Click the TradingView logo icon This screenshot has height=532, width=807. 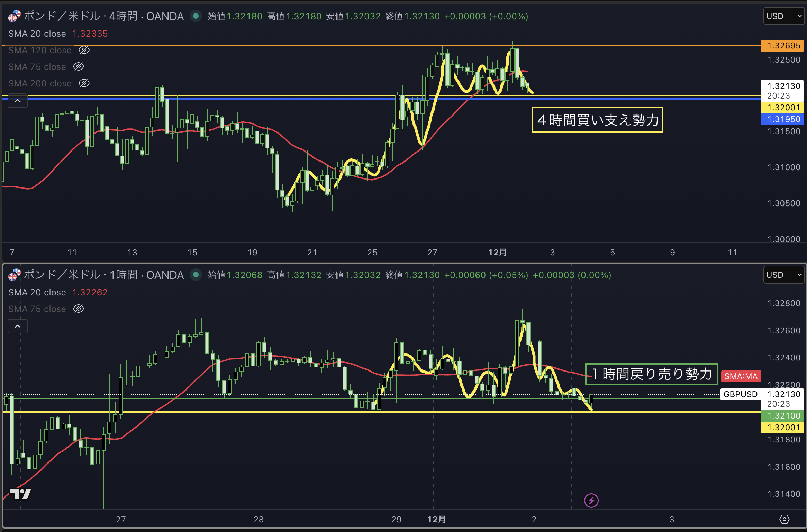pyautogui.click(x=21, y=494)
